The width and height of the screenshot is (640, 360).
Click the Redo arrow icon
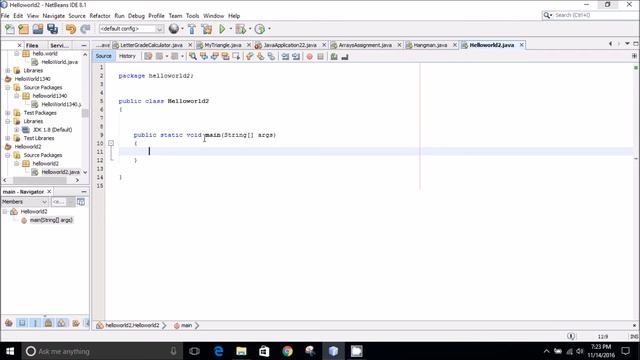85,29
